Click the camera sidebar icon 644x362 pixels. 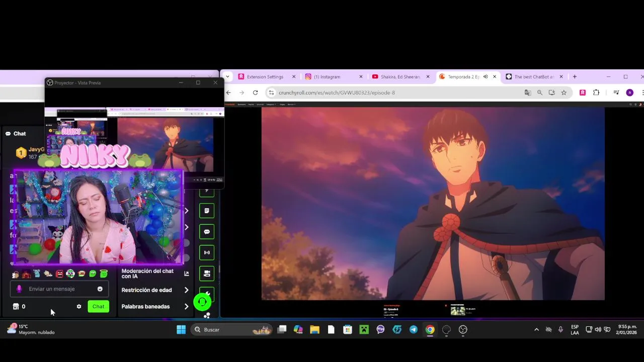(207, 274)
